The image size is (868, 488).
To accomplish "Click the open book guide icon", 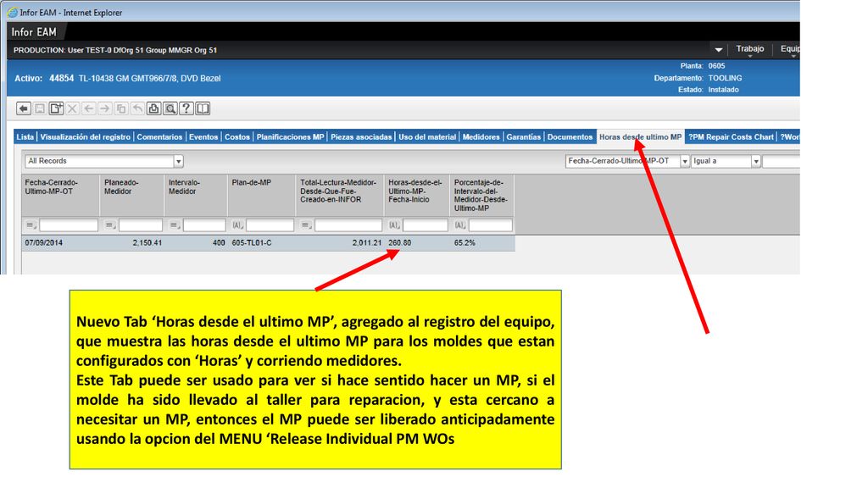I will coord(203,108).
